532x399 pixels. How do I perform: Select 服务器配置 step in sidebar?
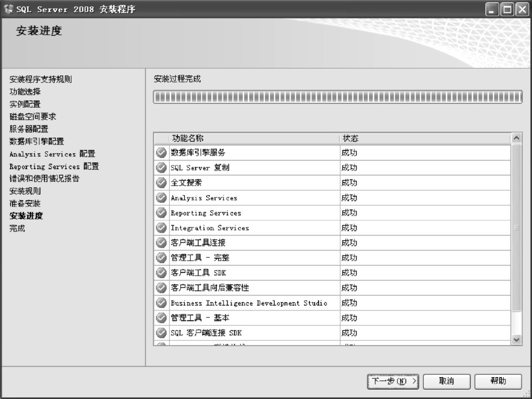[x=29, y=129]
